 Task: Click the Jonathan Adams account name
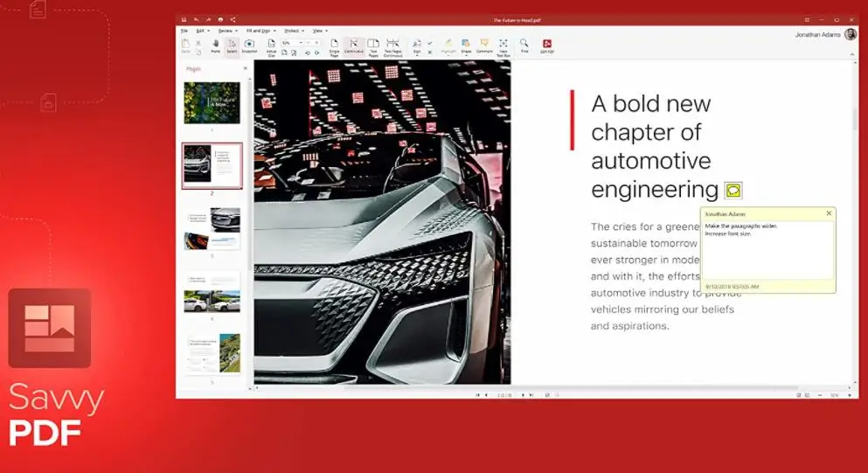818,35
